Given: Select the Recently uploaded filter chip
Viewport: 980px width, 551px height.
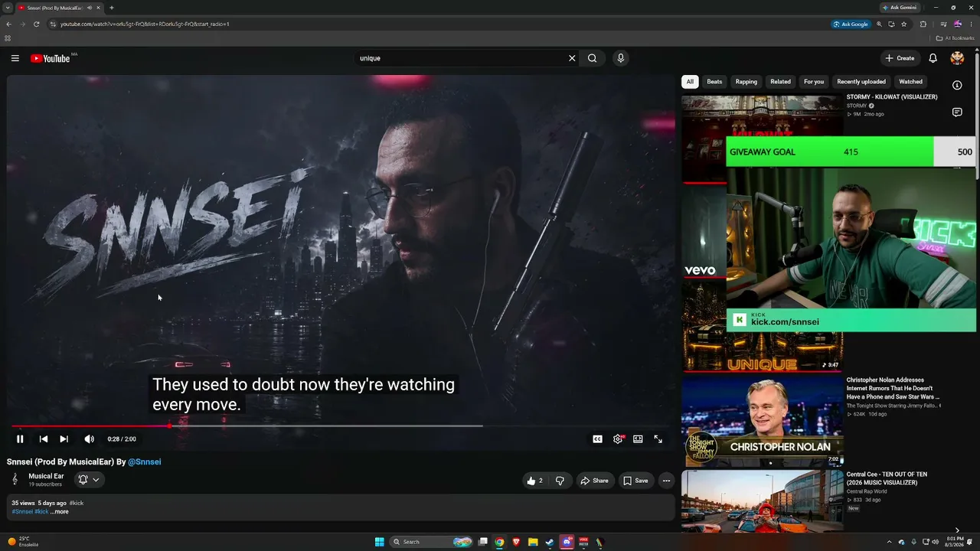Looking at the screenshot, I should [861, 82].
